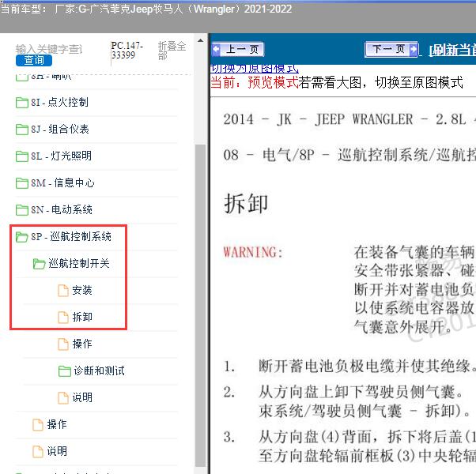Click the tree panel vertical scrollbar thumb

coord(200,305)
